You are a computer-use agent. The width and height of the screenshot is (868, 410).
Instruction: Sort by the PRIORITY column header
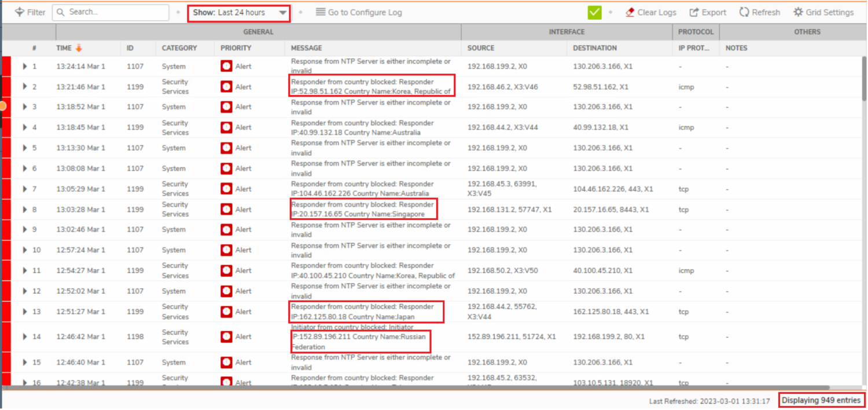(x=236, y=48)
